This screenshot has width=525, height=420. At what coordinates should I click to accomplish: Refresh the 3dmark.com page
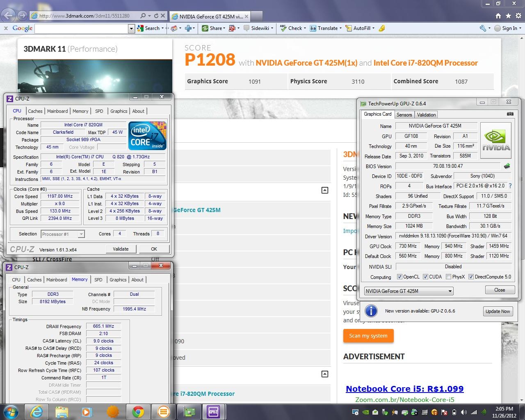pyautogui.click(x=156, y=16)
